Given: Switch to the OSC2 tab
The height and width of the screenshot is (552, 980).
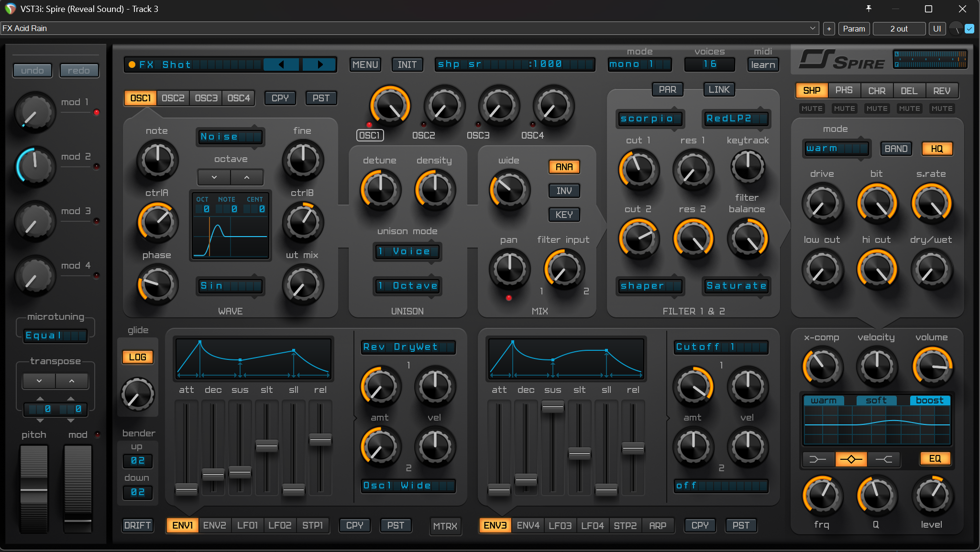Looking at the screenshot, I should [173, 97].
